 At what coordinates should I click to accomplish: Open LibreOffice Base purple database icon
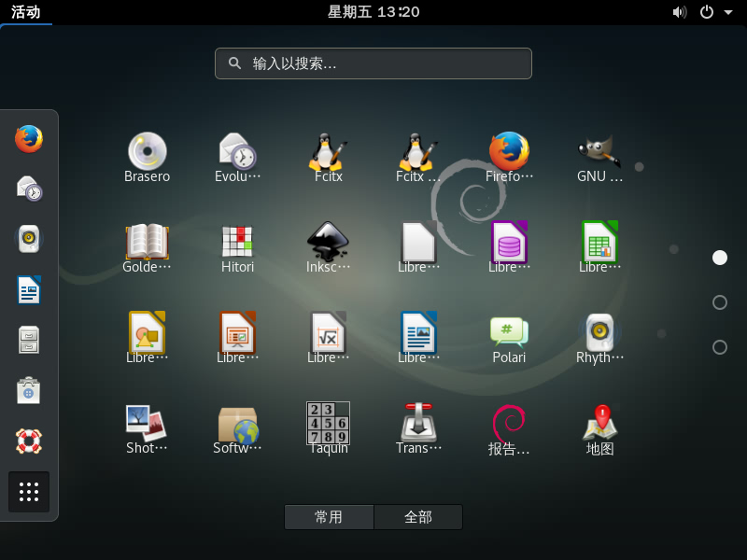coord(509,247)
